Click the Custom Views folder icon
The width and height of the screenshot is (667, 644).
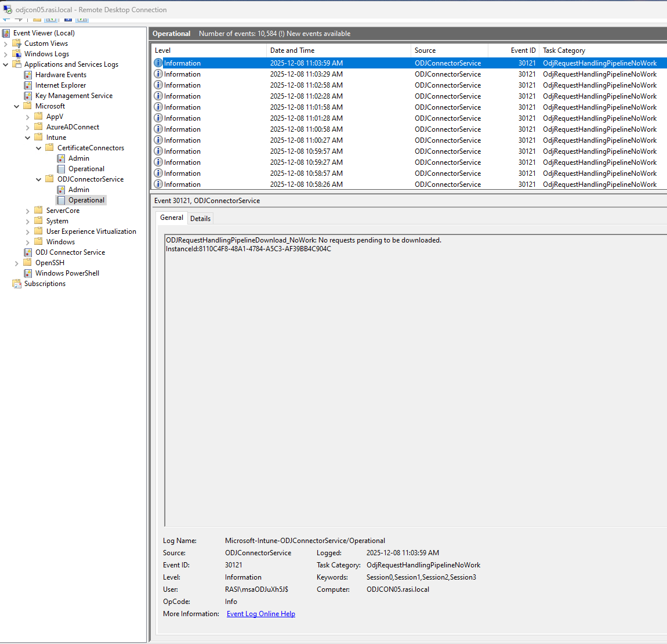pos(17,44)
